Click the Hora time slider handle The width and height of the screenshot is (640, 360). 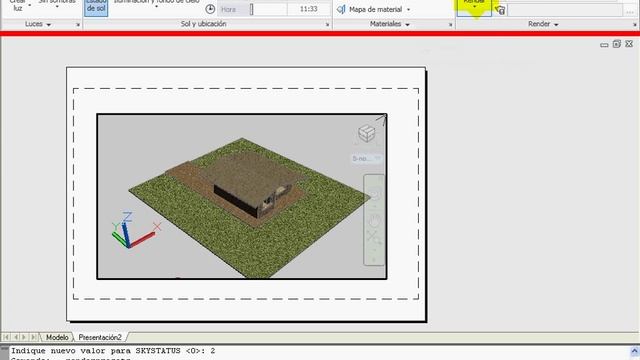pos(251,9)
